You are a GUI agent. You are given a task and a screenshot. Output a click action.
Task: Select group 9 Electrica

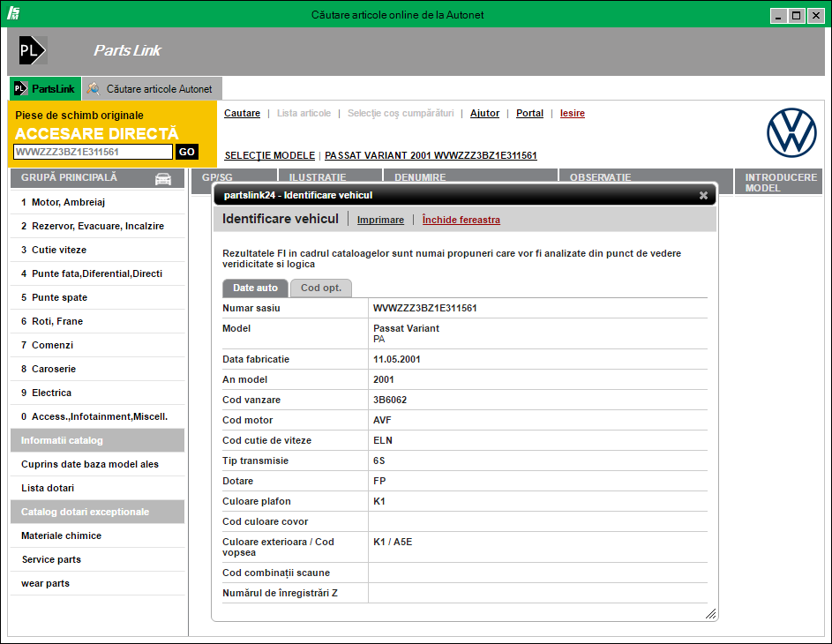pyautogui.click(x=98, y=393)
